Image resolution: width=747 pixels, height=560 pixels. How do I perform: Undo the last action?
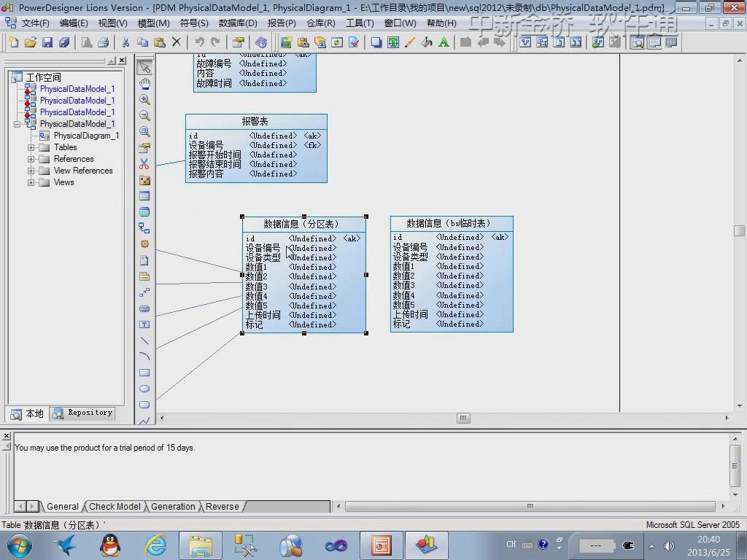[199, 42]
